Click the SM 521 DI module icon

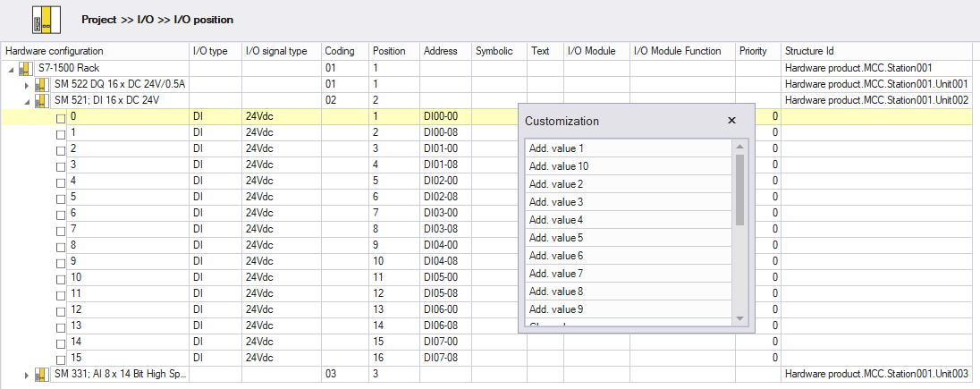point(41,100)
